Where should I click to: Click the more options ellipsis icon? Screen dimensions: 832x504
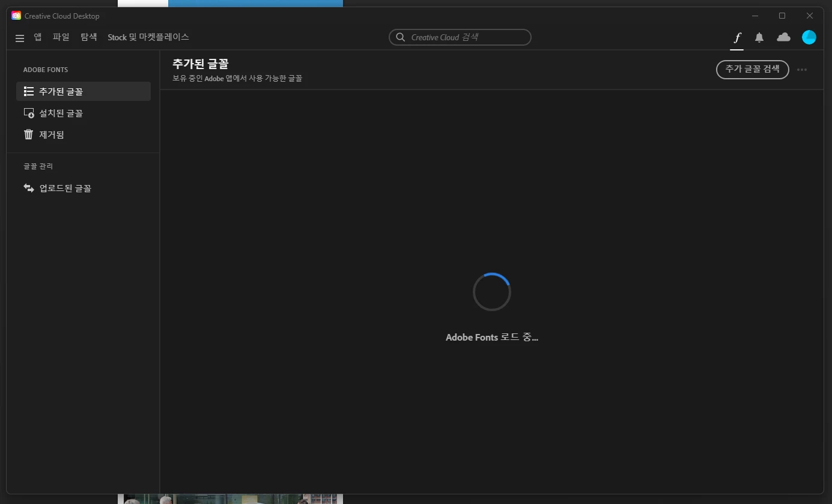tap(802, 70)
